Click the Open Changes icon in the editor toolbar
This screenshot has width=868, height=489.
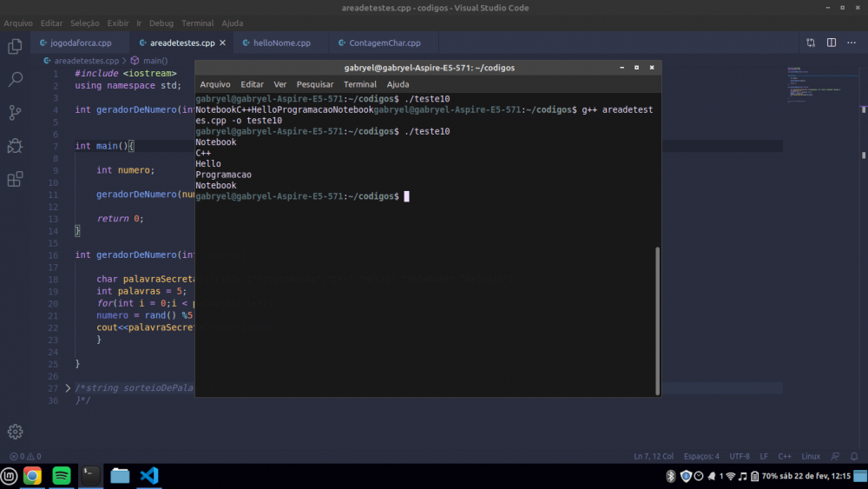(x=811, y=43)
